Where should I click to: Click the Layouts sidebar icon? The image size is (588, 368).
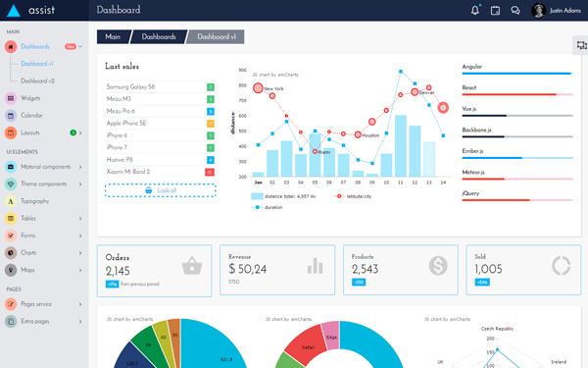tap(11, 132)
